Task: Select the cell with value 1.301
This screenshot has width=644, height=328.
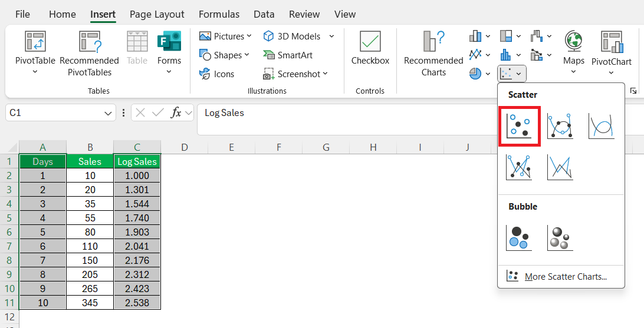Action: point(137,190)
